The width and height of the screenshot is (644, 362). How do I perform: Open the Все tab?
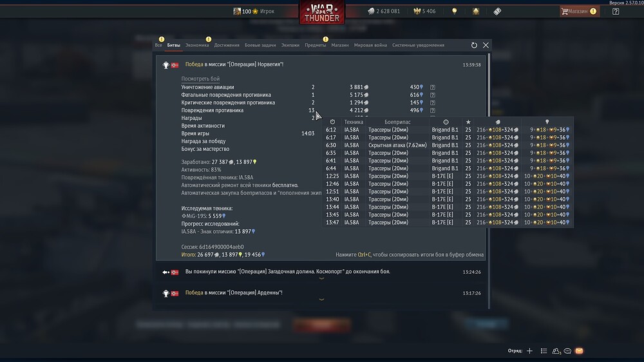pyautogui.click(x=158, y=45)
